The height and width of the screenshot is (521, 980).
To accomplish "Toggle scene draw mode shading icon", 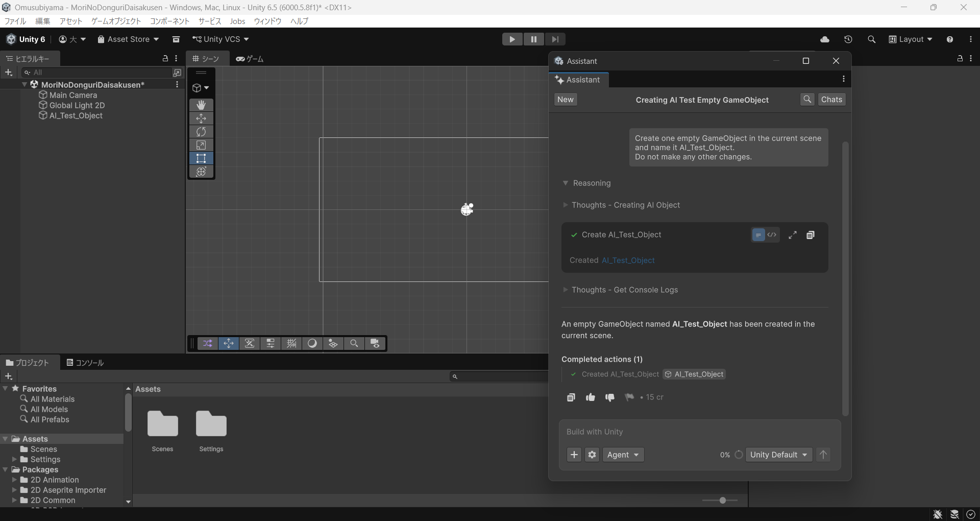I will click(x=312, y=344).
